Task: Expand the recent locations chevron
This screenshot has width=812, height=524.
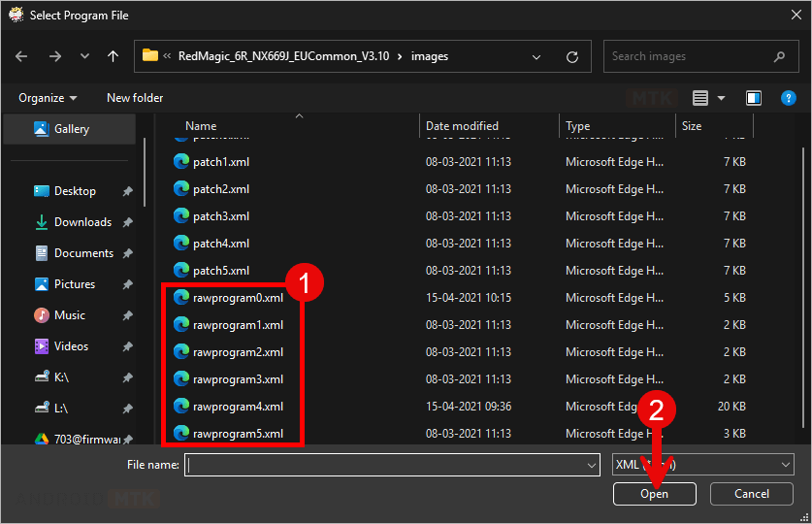Action: pyautogui.click(x=81, y=56)
